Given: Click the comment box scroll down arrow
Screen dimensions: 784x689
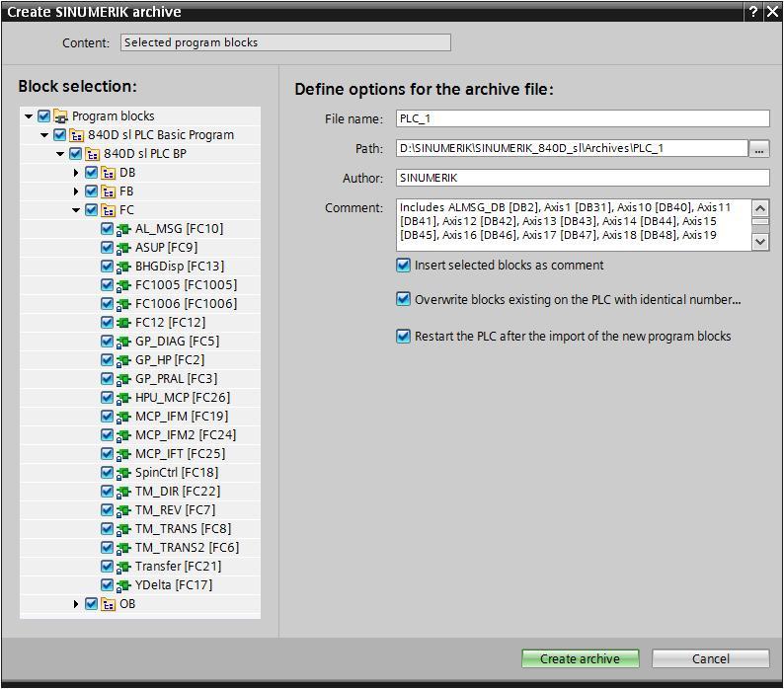Looking at the screenshot, I should [760, 242].
